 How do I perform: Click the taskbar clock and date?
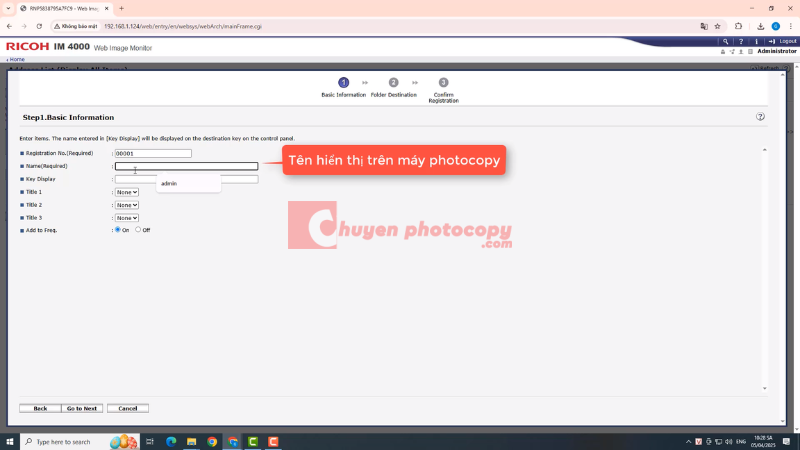click(x=763, y=441)
